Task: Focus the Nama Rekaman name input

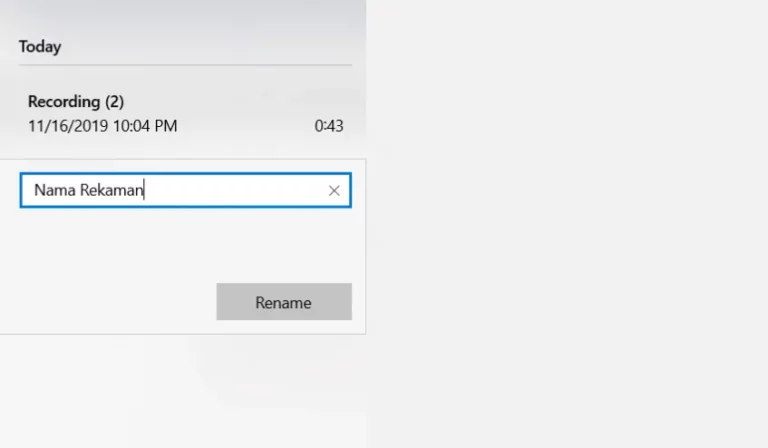Action: pos(186,190)
